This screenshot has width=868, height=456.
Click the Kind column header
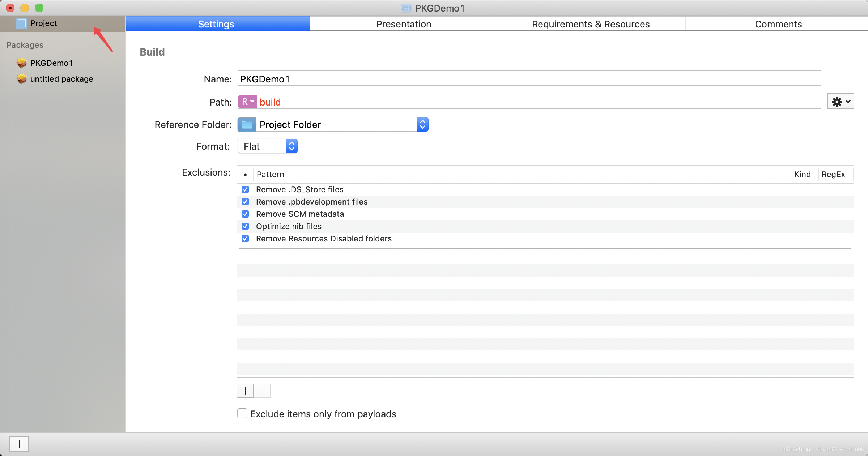click(x=804, y=175)
